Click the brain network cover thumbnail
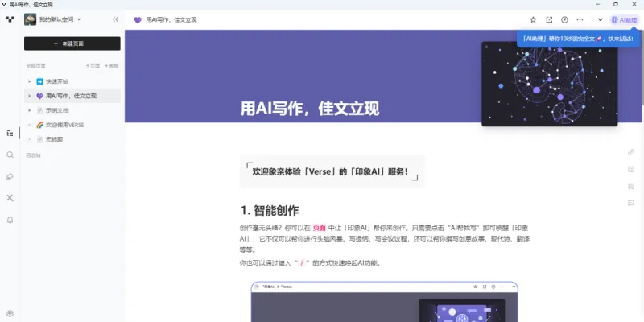Screen dimensions: 644x322 tap(550, 84)
